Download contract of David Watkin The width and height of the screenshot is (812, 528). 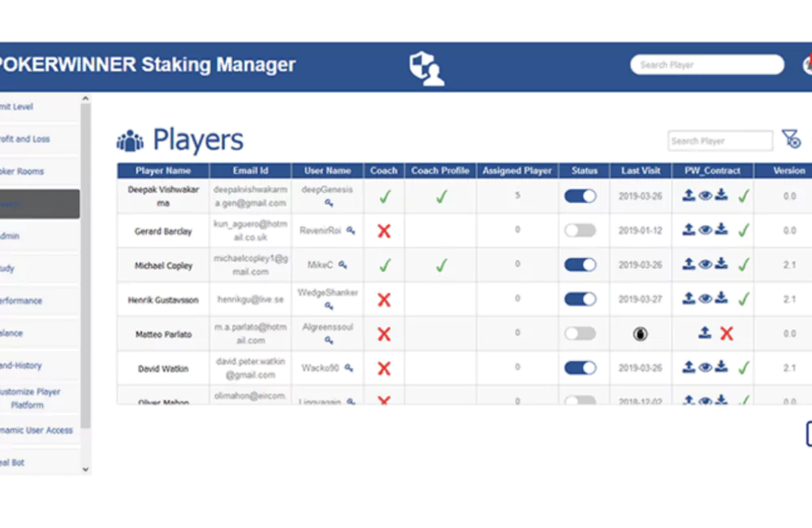[721, 367]
